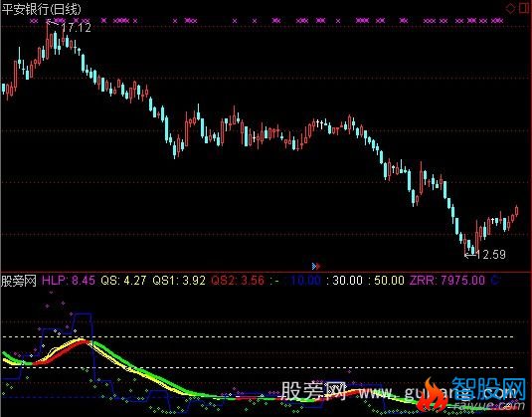Image resolution: width=532 pixels, height=417 pixels.
Task: Click the 12.59 low price label
Action: [491, 255]
